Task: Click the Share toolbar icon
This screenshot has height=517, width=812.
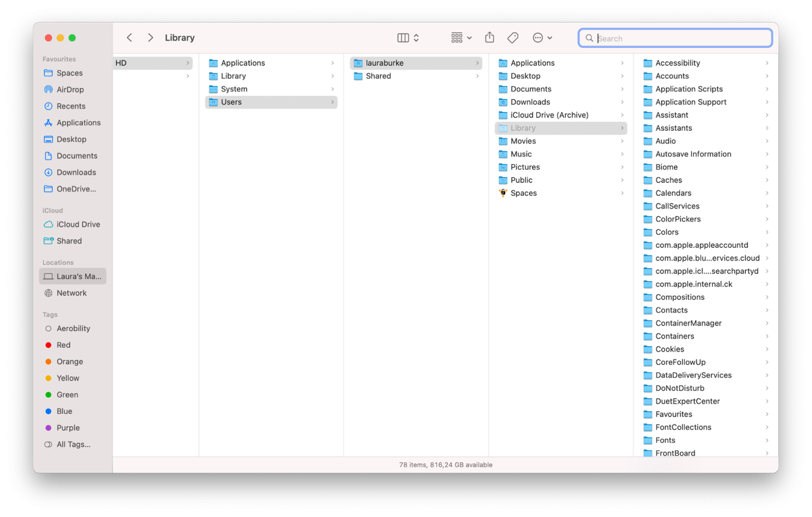Action: click(490, 38)
